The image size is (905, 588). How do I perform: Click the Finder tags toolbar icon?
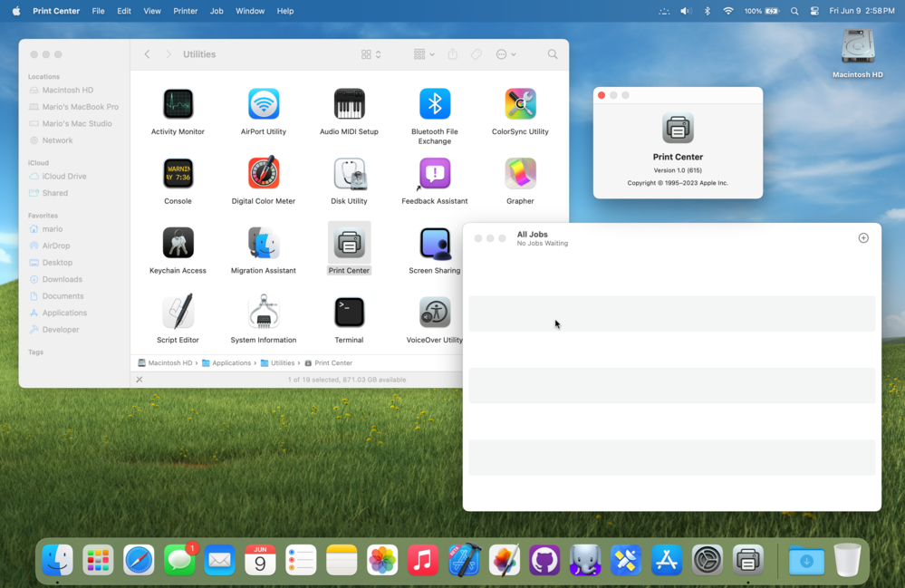pyautogui.click(x=477, y=54)
